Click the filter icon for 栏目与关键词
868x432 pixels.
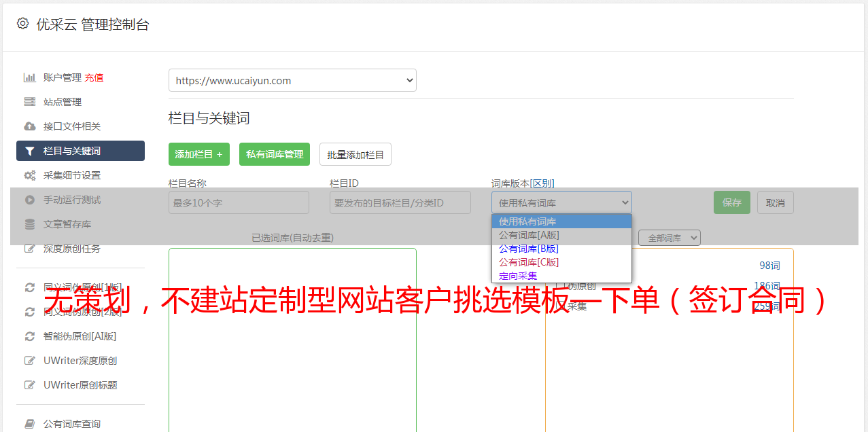(x=30, y=151)
